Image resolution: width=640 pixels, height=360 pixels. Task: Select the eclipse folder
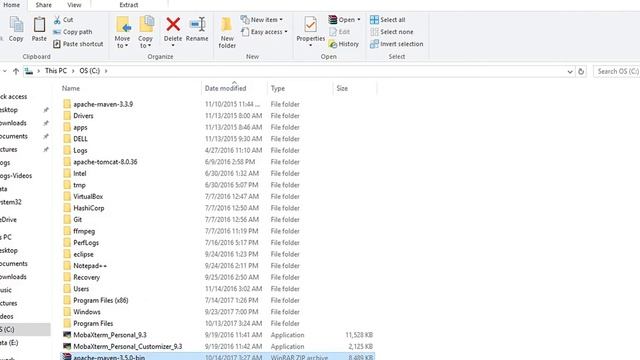pos(218,254)
